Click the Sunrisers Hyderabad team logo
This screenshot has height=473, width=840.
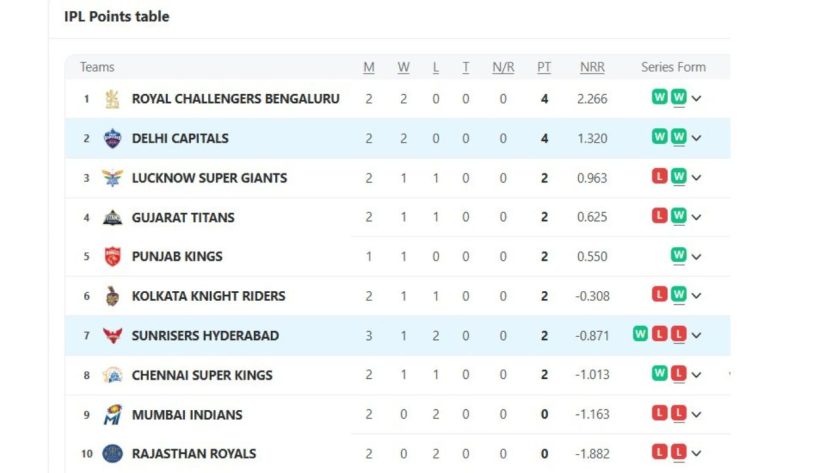pos(113,336)
